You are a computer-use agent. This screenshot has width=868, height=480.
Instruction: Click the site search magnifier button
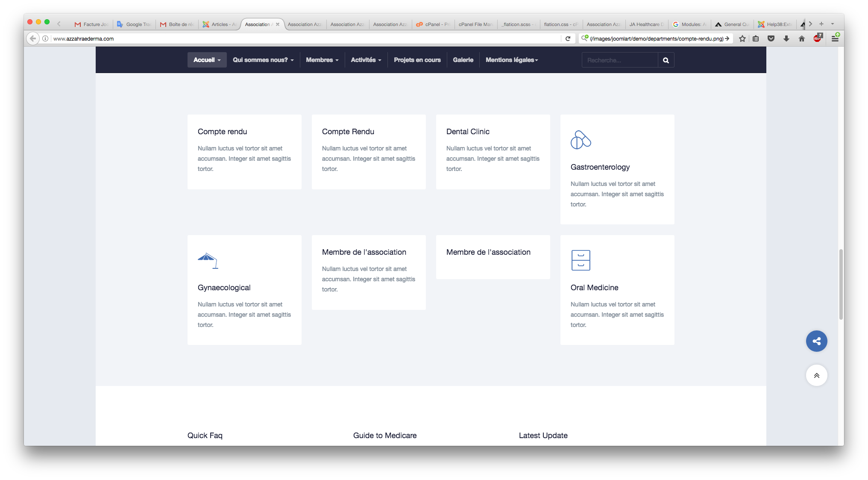pyautogui.click(x=666, y=60)
